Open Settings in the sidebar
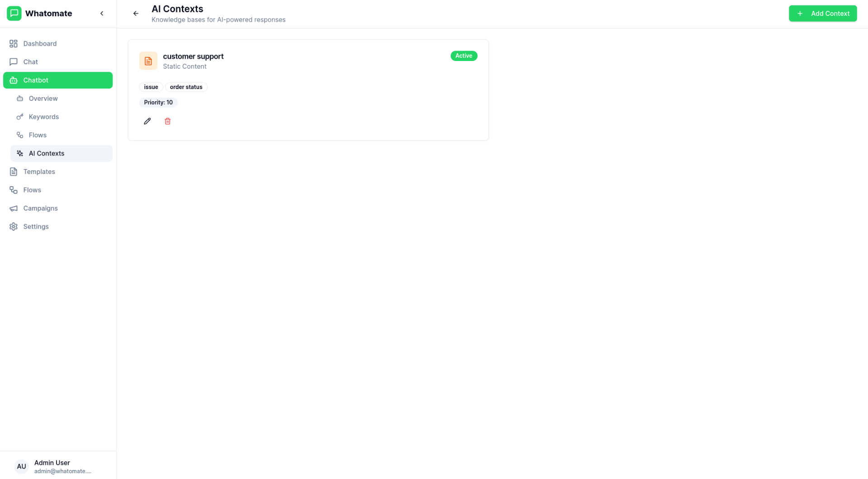Viewport: 868px width, 479px height. (58, 227)
